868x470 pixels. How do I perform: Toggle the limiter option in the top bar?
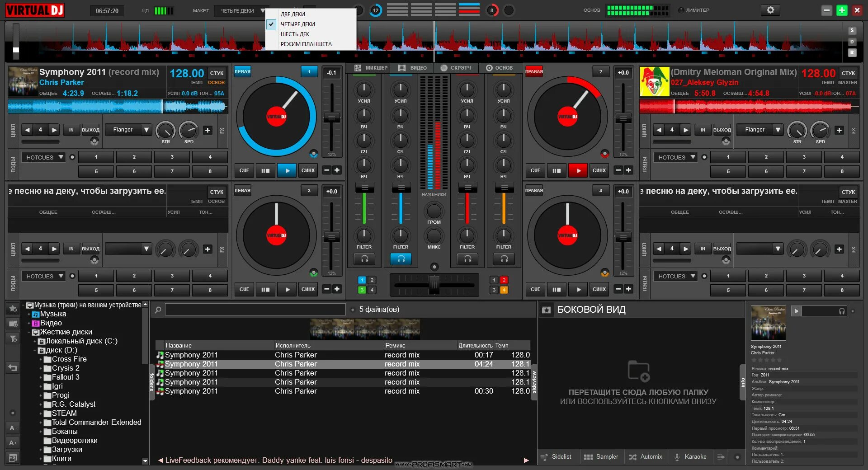coord(694,10)
